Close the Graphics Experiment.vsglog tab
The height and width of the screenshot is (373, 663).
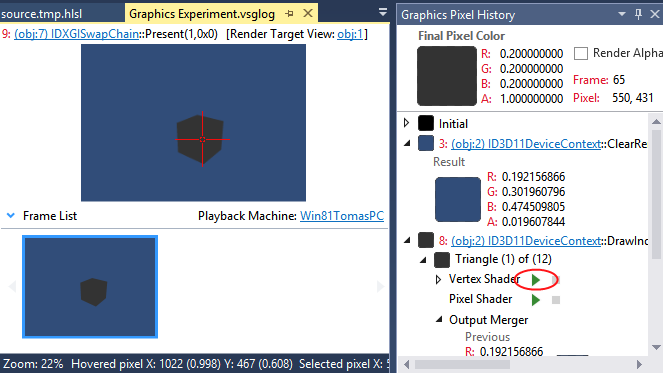[308, 14]
